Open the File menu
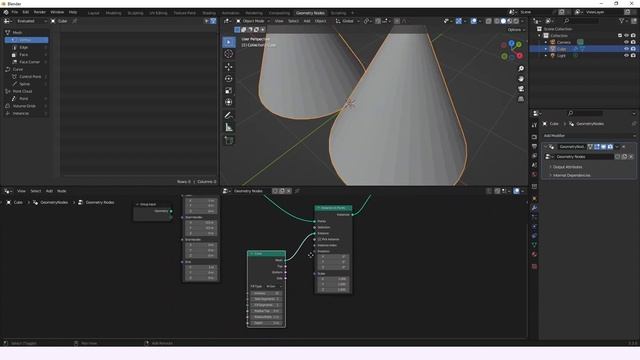 [x=15, y=12]
